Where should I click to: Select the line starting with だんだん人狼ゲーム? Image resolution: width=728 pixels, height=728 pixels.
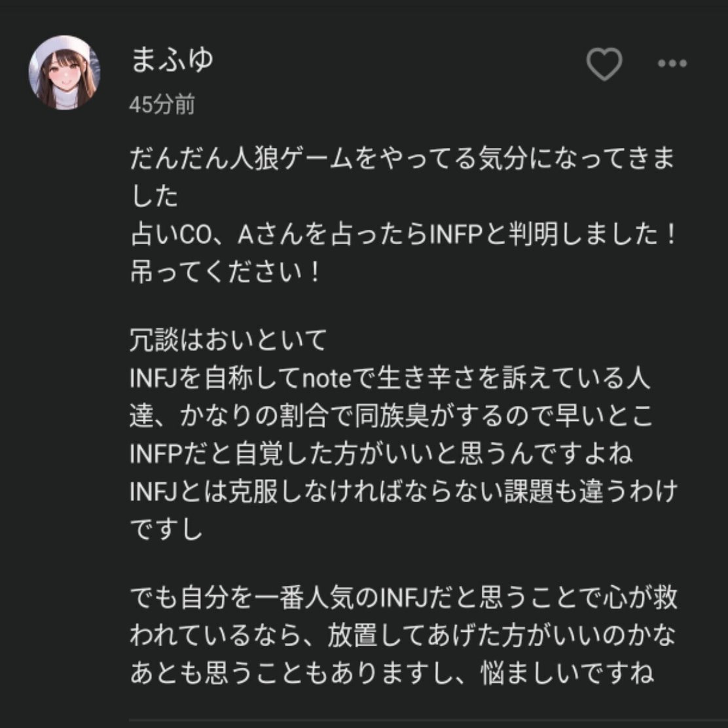pos(402,158)
